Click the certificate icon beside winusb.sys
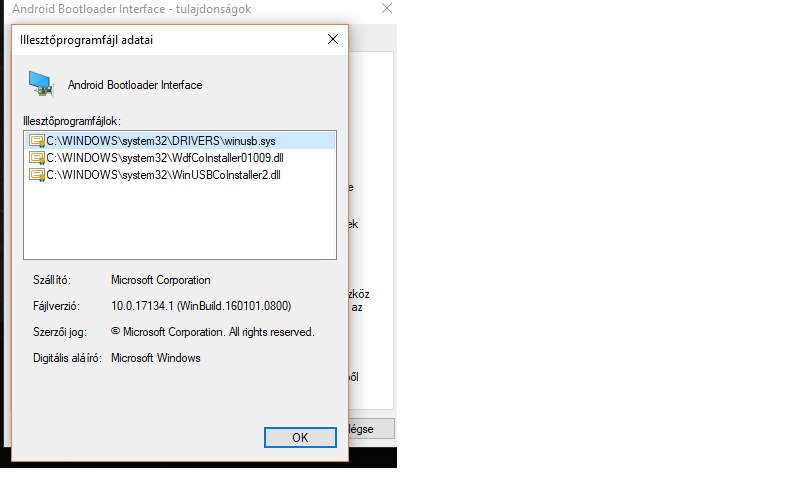The width and height of the screenshot is (785, 480). tap(37, 141)
